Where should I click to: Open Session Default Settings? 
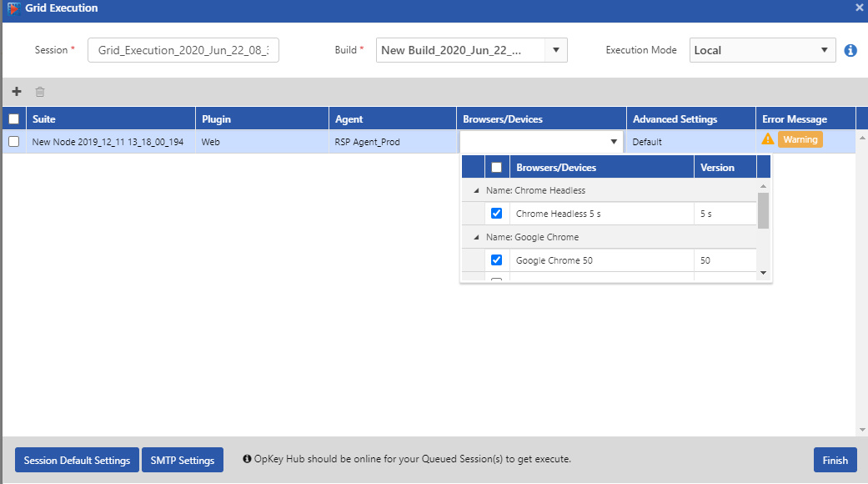click(77, 460)
